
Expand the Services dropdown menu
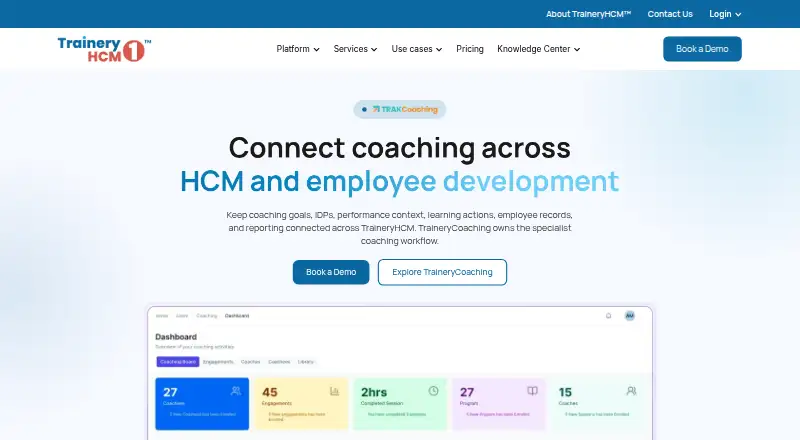(355, 49)
